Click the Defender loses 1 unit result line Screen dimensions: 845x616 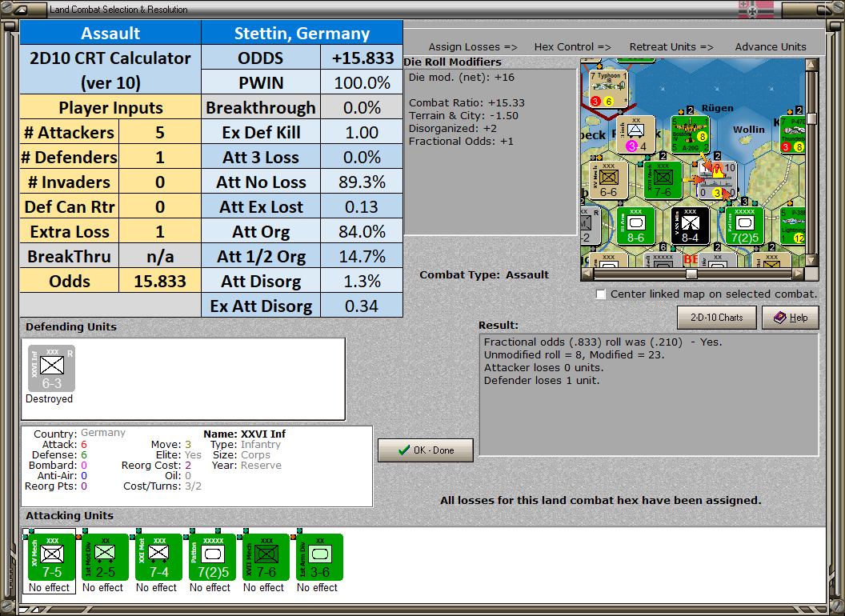pos(542,381)
